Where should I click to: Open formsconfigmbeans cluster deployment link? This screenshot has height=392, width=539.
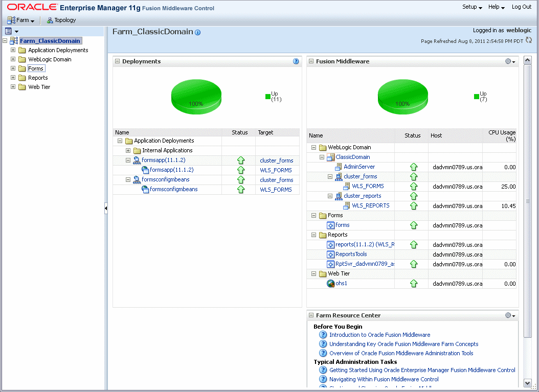click(165, 179)
